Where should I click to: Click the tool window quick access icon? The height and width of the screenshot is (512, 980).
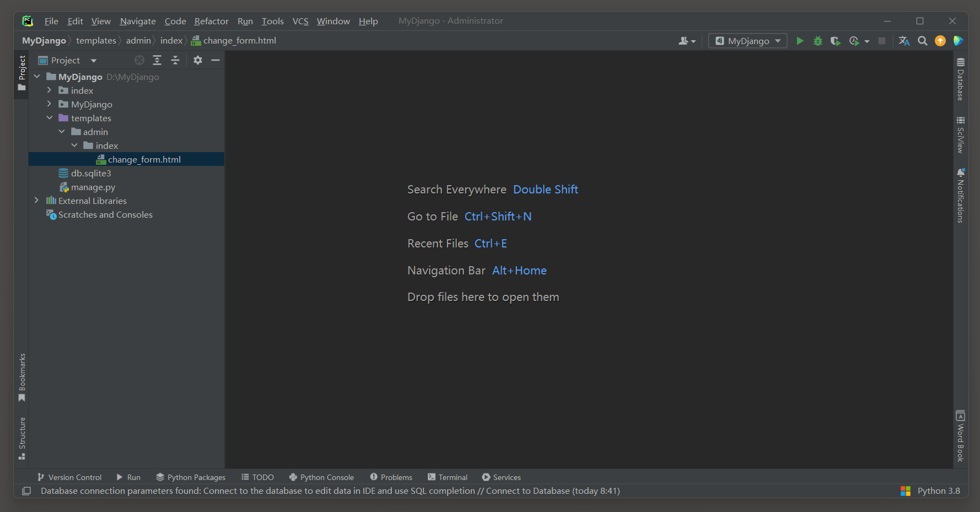pyautogui.click(x=26, y=491)
